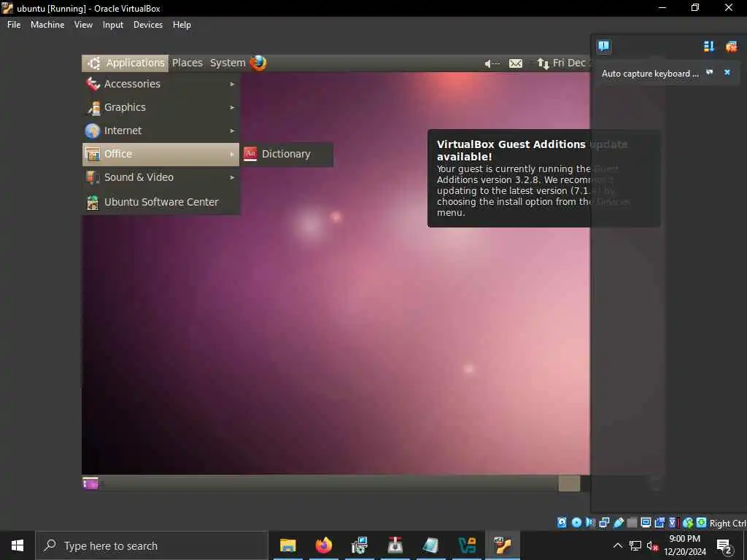Open the Places menu in Ubuntu panel
Screen dimensions: 747x560
click(x=187, y=63)
